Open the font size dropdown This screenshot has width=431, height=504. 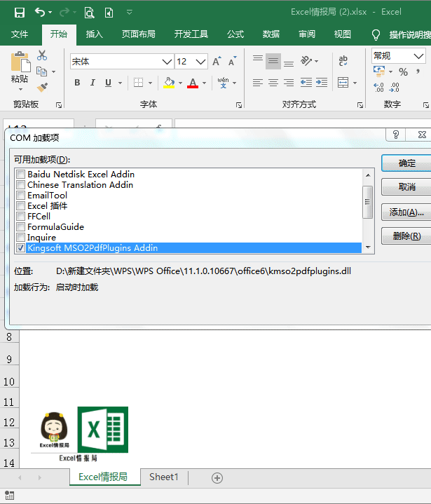click(200, 62)
